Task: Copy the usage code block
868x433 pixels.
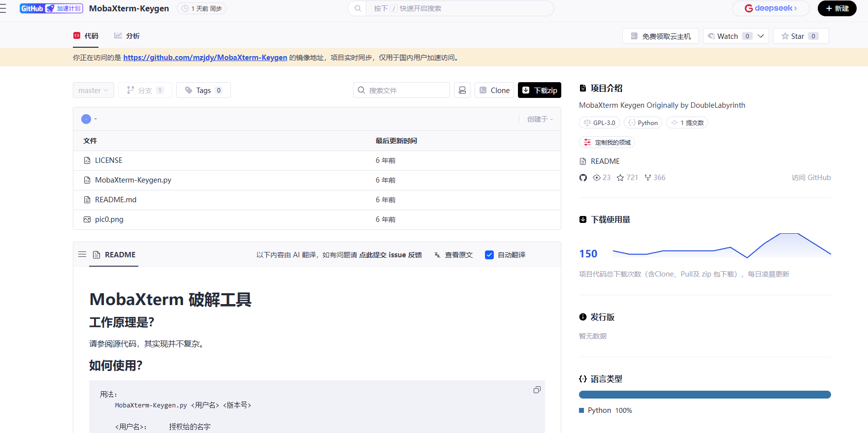Action: [537, 390]
